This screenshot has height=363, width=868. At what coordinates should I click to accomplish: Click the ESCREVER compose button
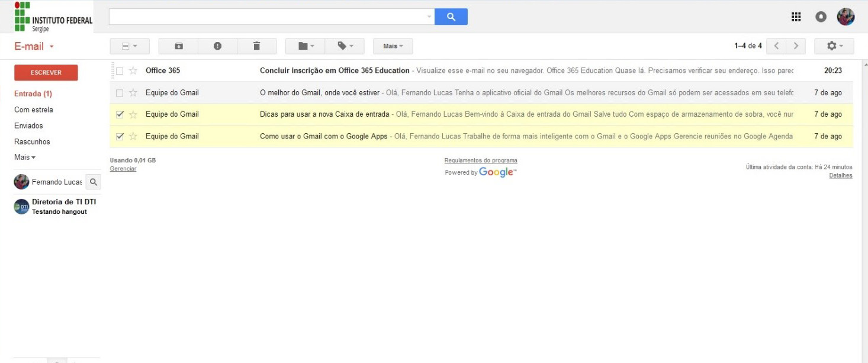tap(46, 72)
